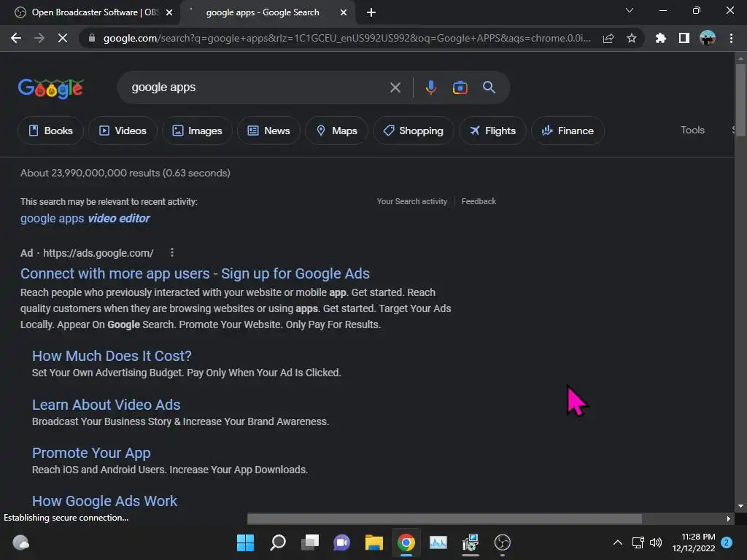Filter results by Images

[x=197, y=131]
